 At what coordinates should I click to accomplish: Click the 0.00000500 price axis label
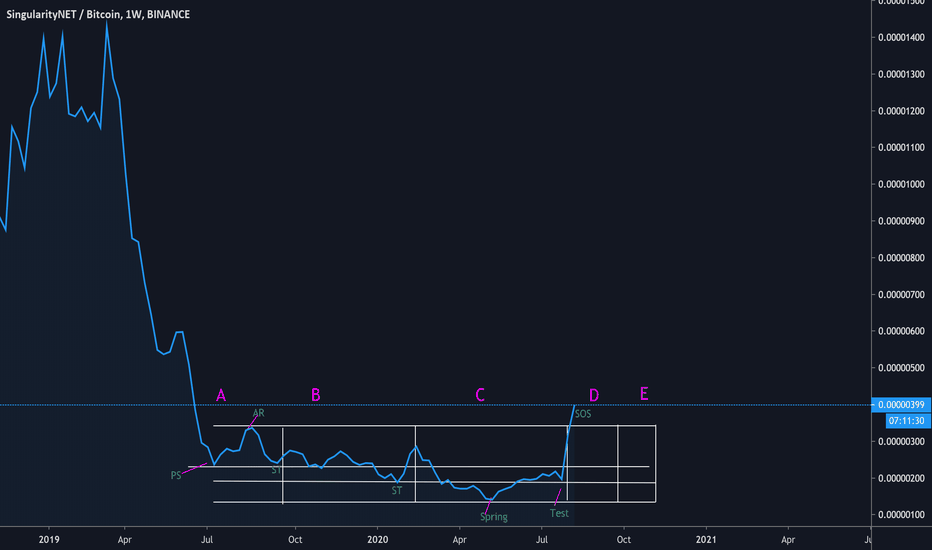coord(901,368)
